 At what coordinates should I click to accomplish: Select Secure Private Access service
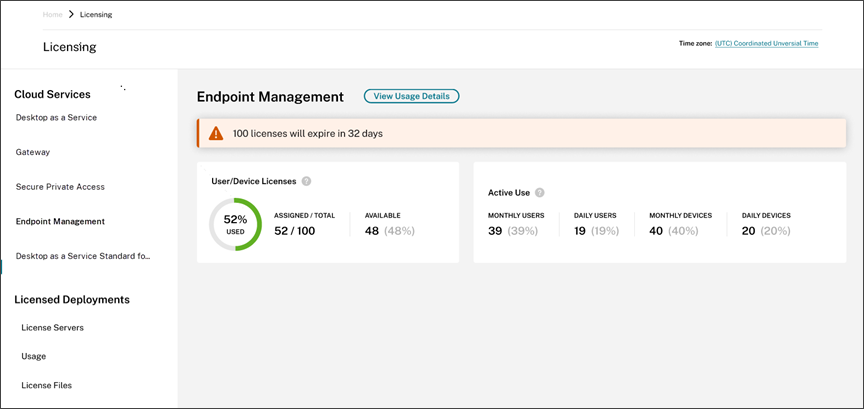(60, 187)
